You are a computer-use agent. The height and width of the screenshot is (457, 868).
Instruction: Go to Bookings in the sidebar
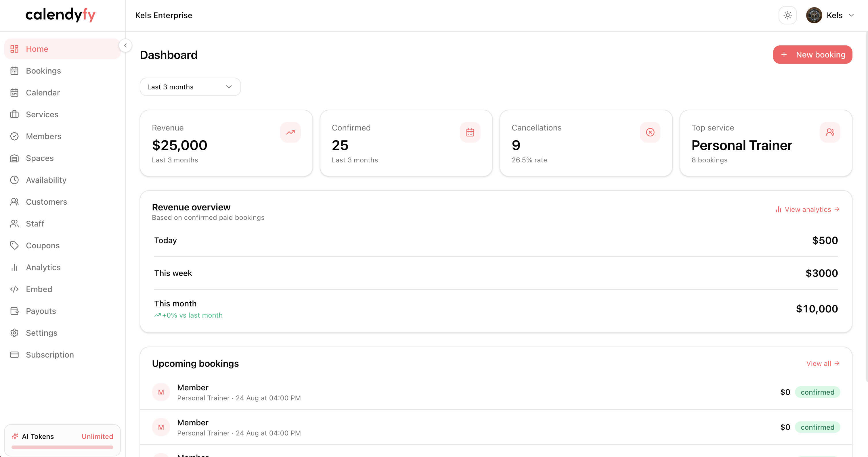(62, 71)
